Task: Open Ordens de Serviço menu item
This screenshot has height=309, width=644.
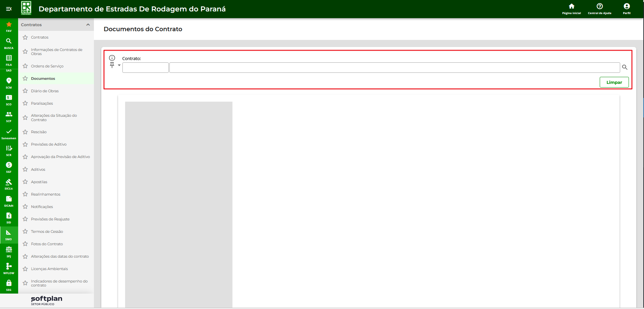Action: click(47, 66)
